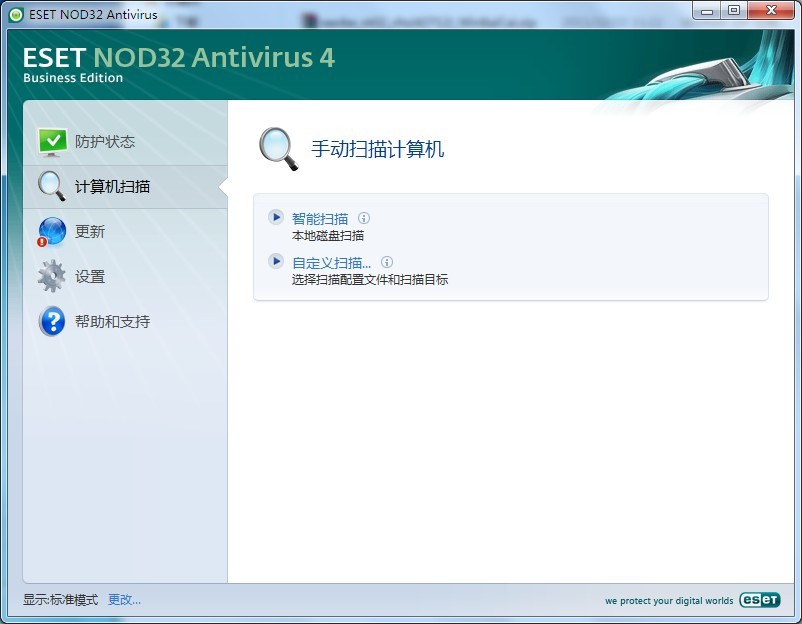Screen dimensions: 802x624
Task: Open the 自定义扫描... custom scan link
Action: (331, 262)
